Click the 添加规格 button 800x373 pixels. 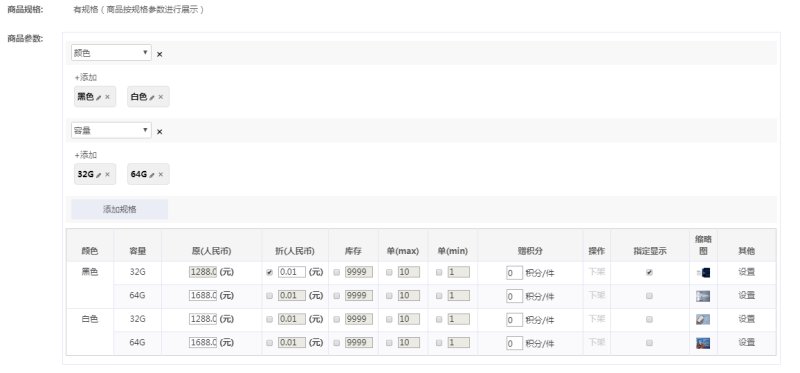click(x=119, y=209)
